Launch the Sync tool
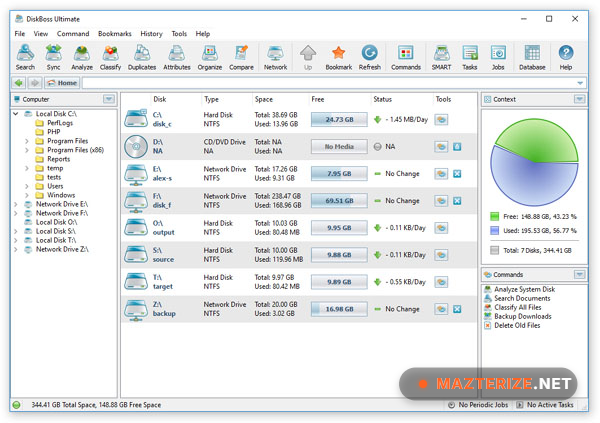Screen dimensions: 600x423 coord(54,57)
